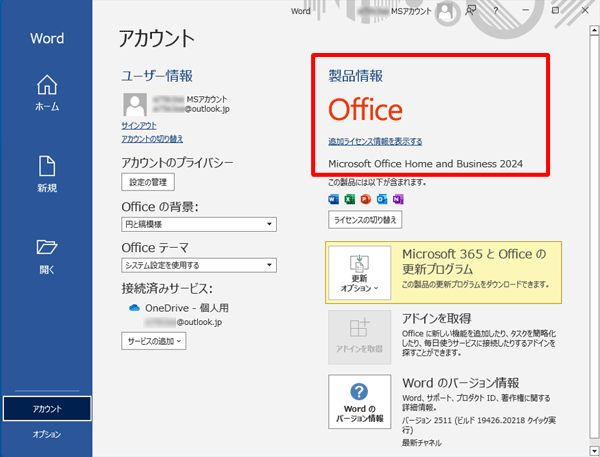
Task: Click the Word product icon
Action: tap(334, 199)
